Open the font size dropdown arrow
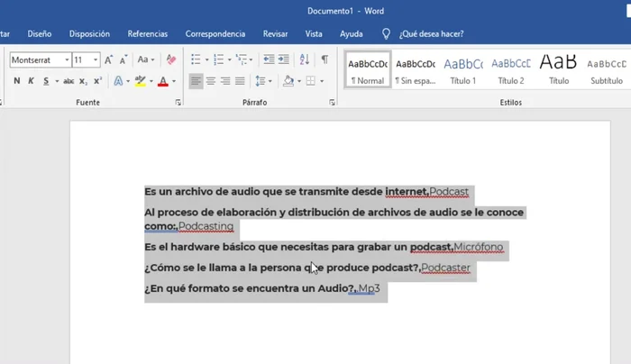Screen dimensions: 631x364 (96, 60)
